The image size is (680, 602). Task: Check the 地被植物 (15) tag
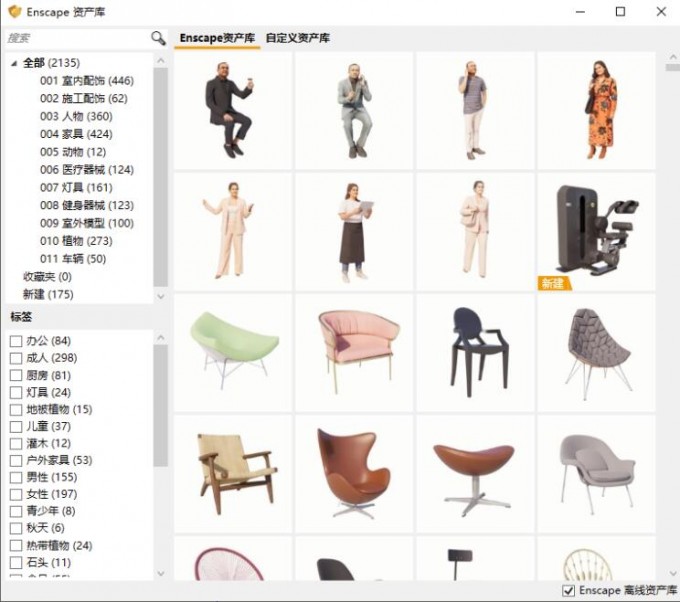coord(16,409)
